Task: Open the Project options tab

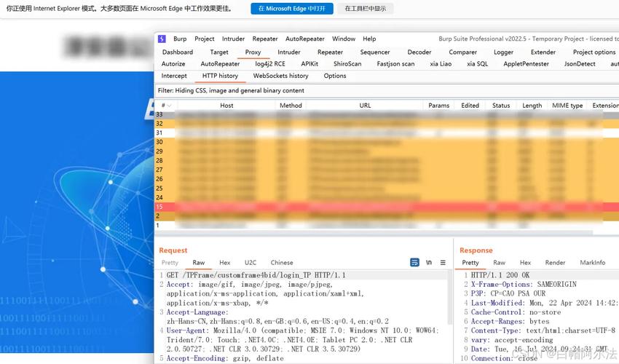Action: [594, 52]
